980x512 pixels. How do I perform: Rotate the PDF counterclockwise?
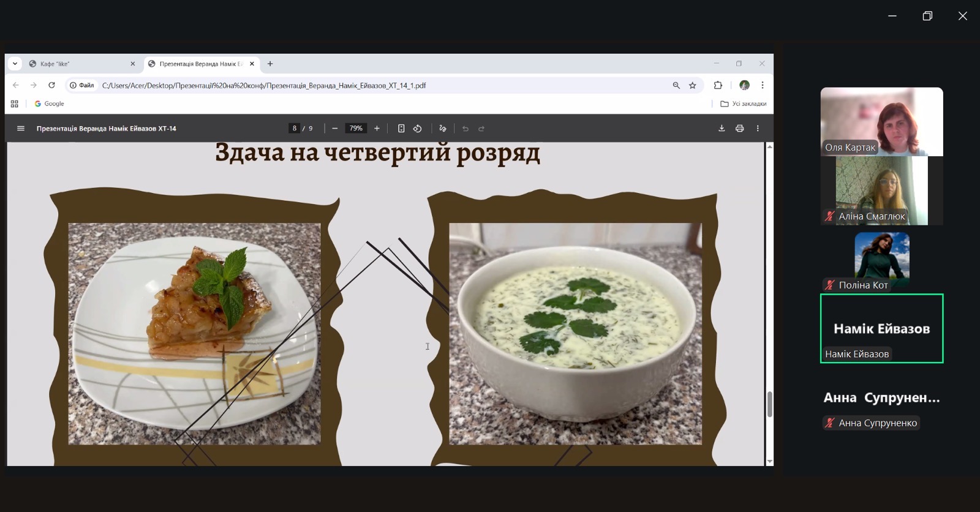pyautogui.click(x=418, y=129)
